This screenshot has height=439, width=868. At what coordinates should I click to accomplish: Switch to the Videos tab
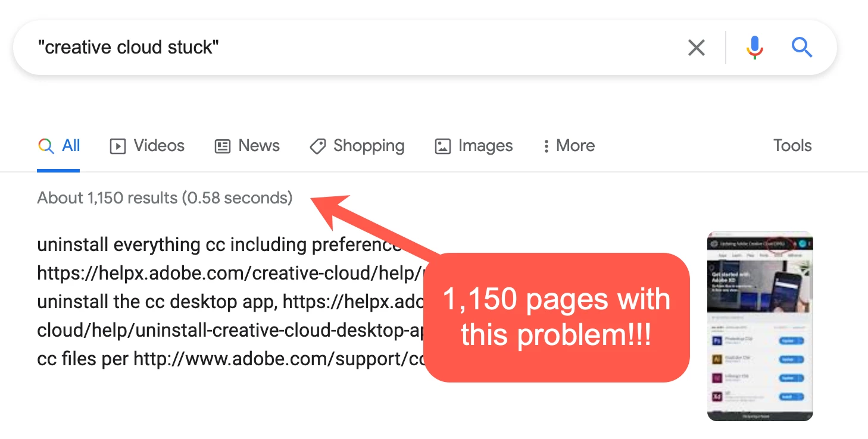[x=147, y=146]
